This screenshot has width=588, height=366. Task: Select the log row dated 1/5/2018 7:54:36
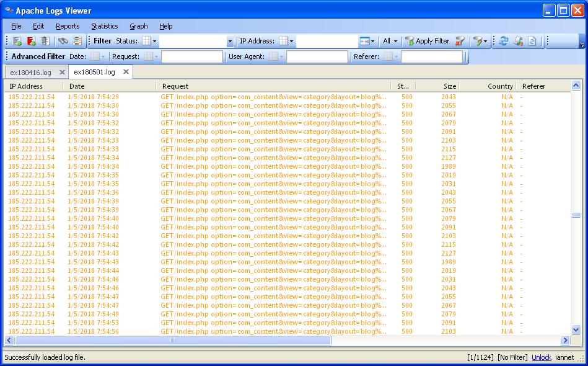coord(287,192)
